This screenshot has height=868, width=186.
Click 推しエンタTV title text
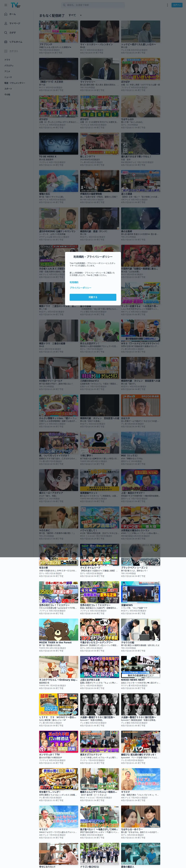pyautogui.click(x=87, y=157)
